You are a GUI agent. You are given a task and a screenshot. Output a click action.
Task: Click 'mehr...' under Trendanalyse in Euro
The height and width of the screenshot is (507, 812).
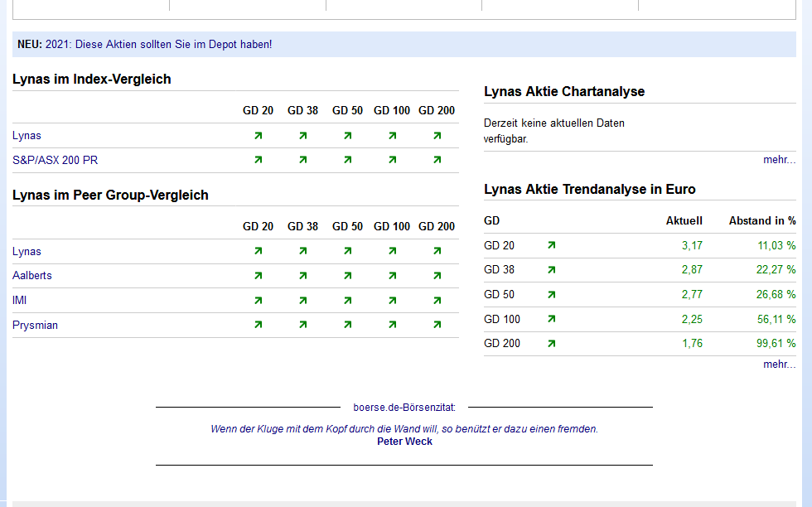click(x=779, y=365)
